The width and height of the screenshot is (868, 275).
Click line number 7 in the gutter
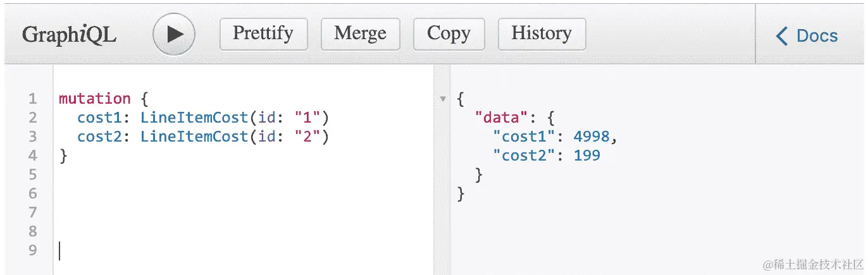pyautogui.click(x=33, y=212)
